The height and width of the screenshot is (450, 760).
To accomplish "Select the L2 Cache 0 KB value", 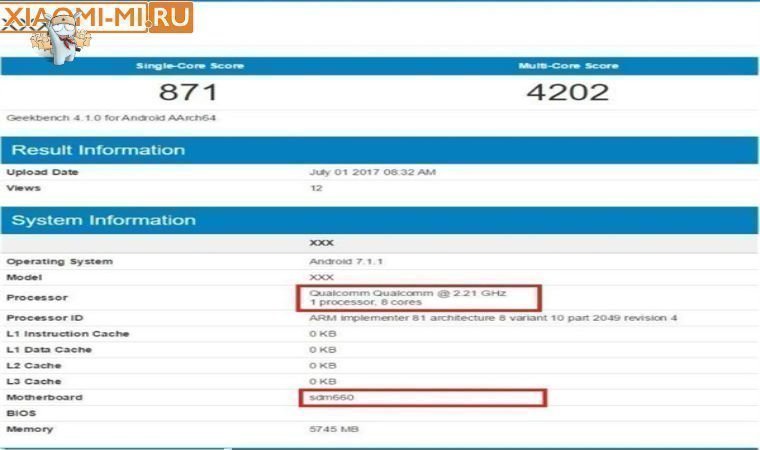I will 323,366.
